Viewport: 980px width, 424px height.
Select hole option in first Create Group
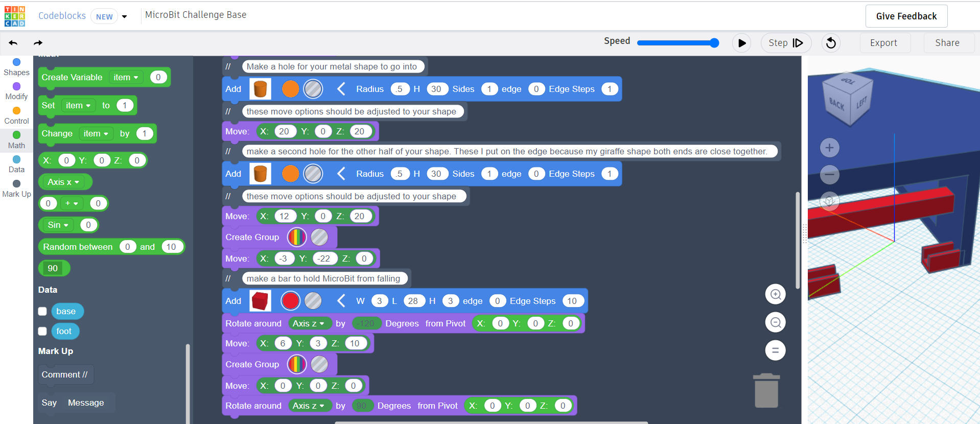point(319,237)
